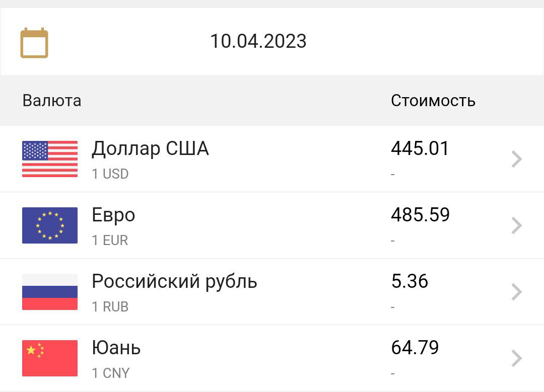
Task: Click the 64.79 yuan rate value
Action: pos(415,348)
